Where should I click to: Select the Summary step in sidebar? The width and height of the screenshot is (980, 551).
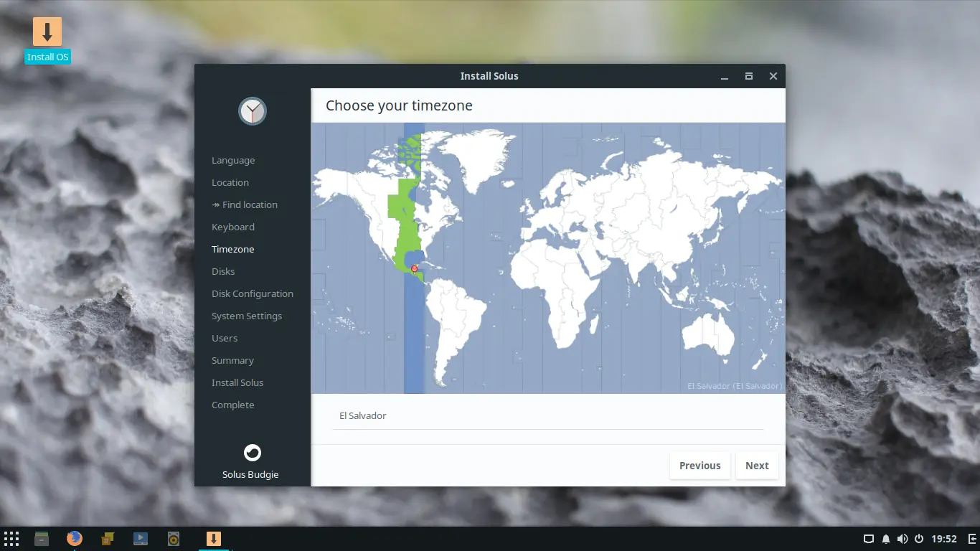tap(232, 361)
